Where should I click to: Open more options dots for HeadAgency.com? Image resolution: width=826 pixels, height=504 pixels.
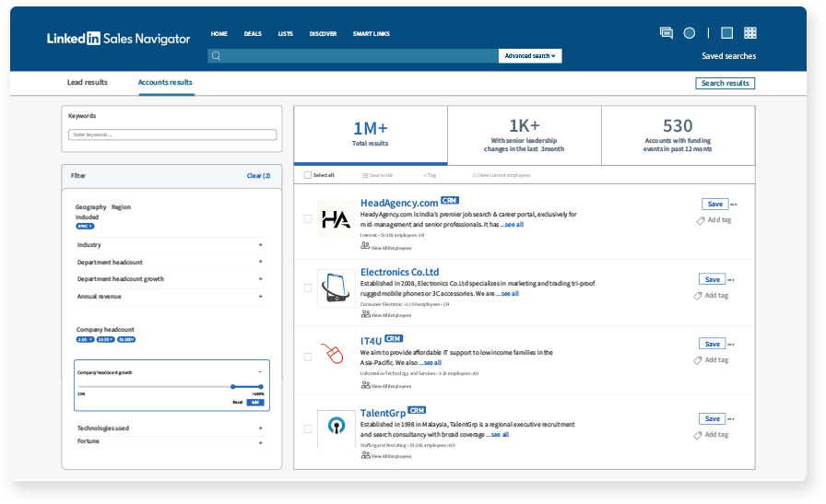(x=734, y=205)
